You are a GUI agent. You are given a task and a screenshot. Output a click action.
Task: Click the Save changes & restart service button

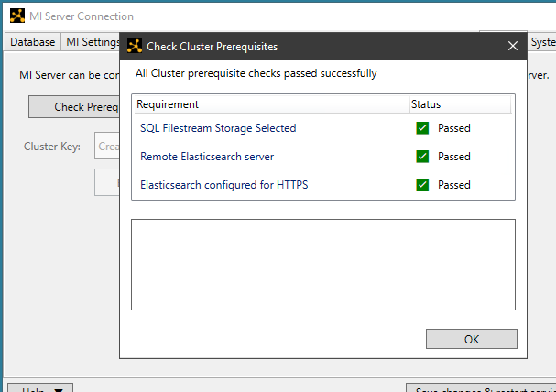(x=481, y=387)
